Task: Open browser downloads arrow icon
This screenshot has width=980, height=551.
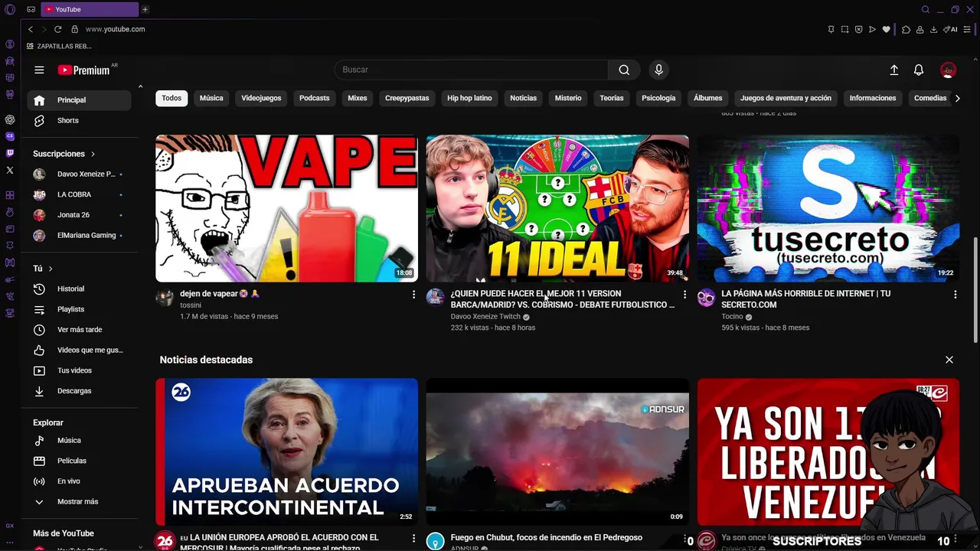Action: 933,29
